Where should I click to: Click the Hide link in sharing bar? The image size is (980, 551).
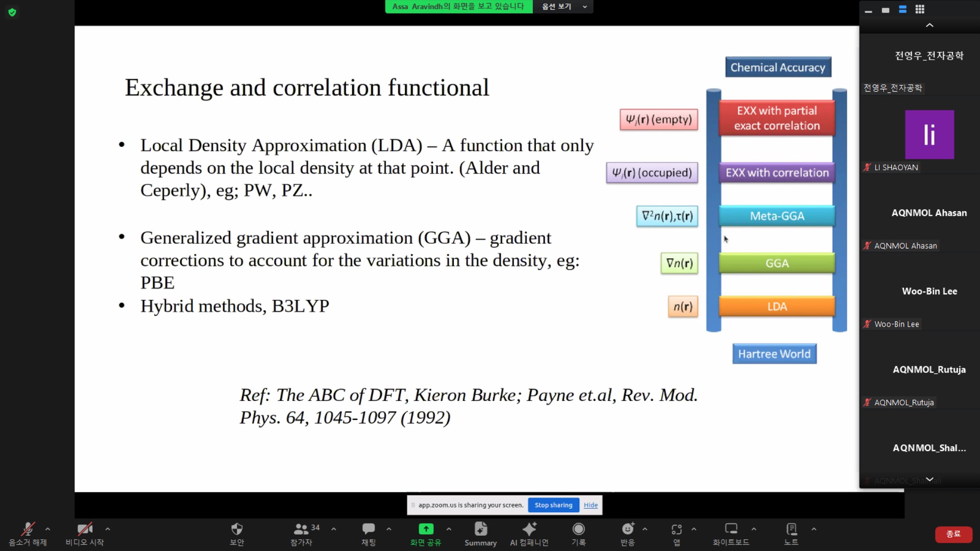coord(591,505)
